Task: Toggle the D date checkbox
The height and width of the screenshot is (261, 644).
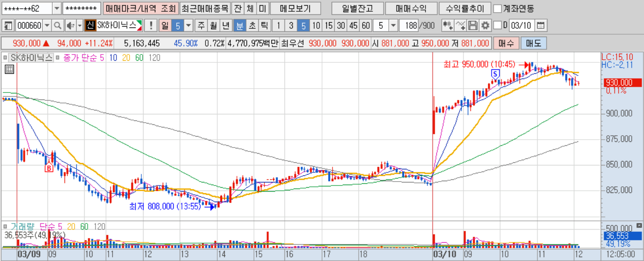Action: (497, 26)
